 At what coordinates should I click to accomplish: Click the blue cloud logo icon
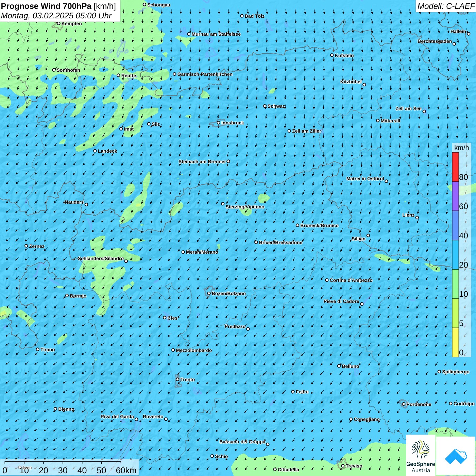[x=456, y=456]
